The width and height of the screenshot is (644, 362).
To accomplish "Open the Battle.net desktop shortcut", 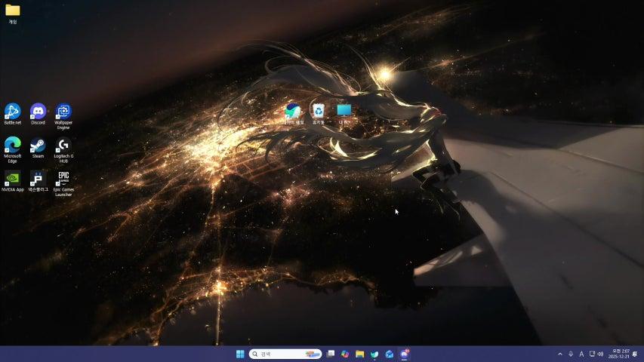I will (x=13, y=112).
